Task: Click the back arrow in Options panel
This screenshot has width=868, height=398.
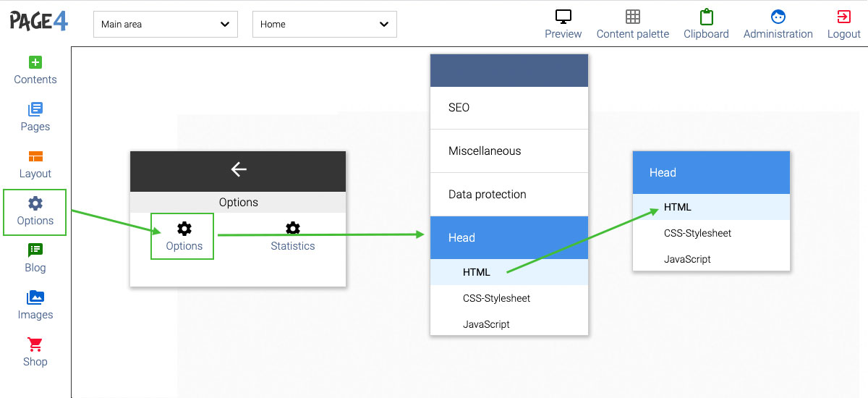Action: click(239, 169)
